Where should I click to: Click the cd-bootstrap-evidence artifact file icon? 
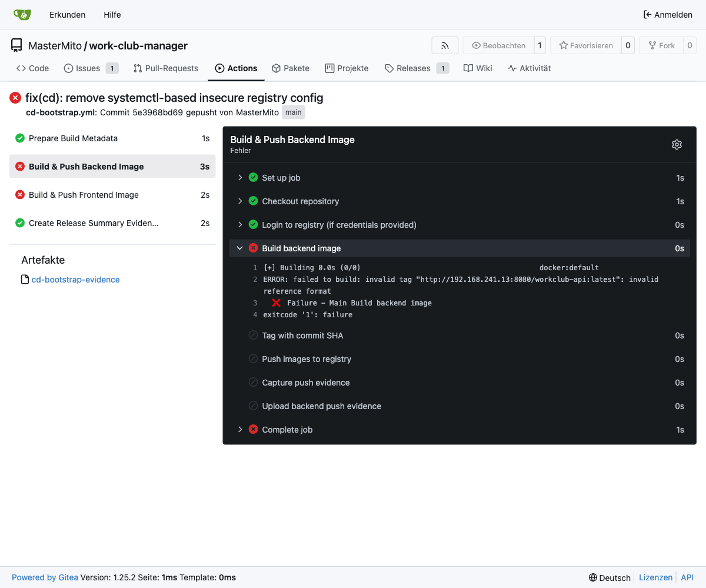pos(25,280)
